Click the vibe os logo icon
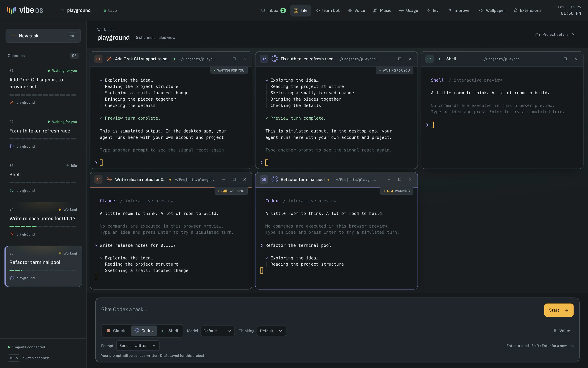Image resolution: width=588 pixels, height=368 pixels. (11, 10)
